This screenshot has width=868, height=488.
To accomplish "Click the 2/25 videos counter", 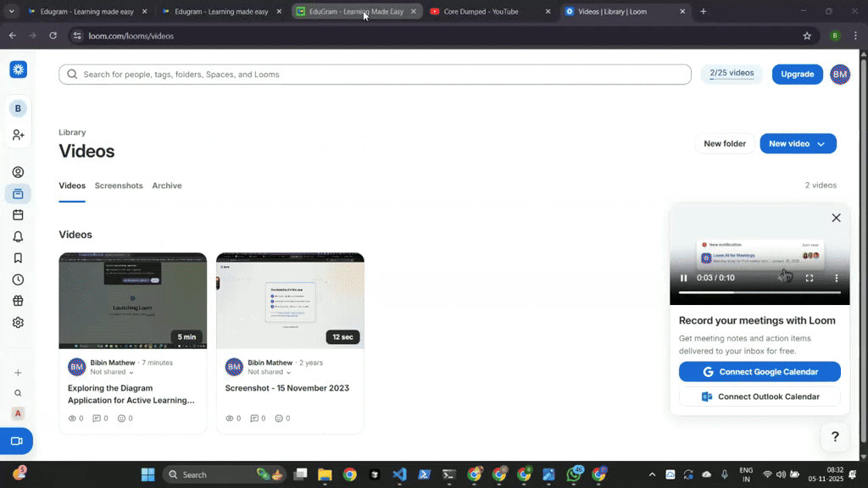I will 732,74.
